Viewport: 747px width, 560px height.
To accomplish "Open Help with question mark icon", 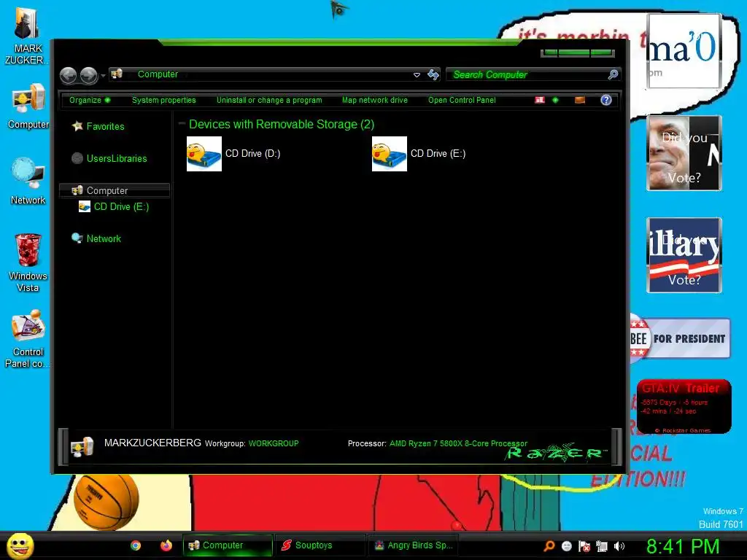I will coord(606,100).
